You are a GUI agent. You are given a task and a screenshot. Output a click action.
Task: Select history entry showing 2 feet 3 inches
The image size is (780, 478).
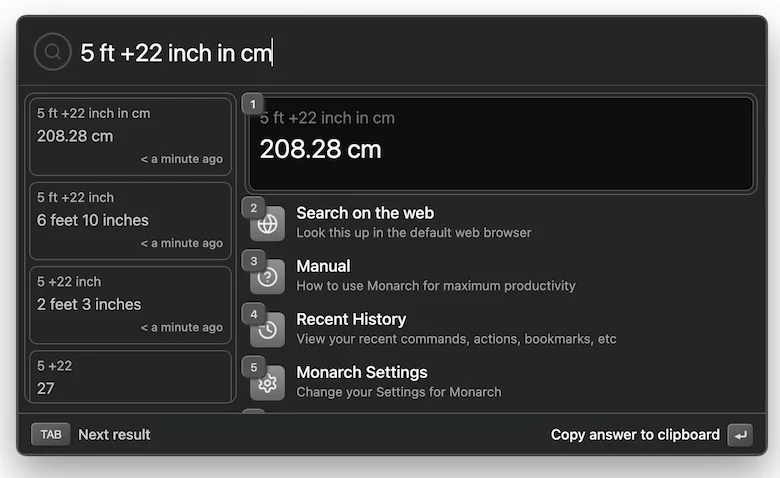(130, 304)
